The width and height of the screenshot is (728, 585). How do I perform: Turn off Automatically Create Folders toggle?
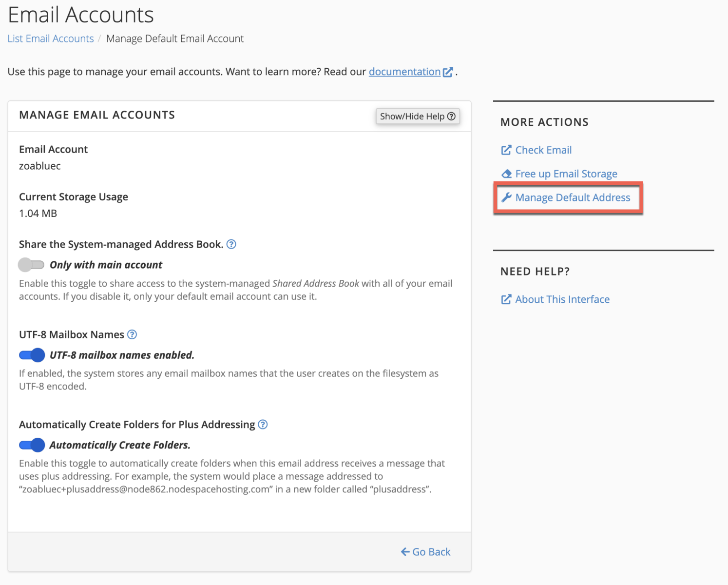[32, 445]
